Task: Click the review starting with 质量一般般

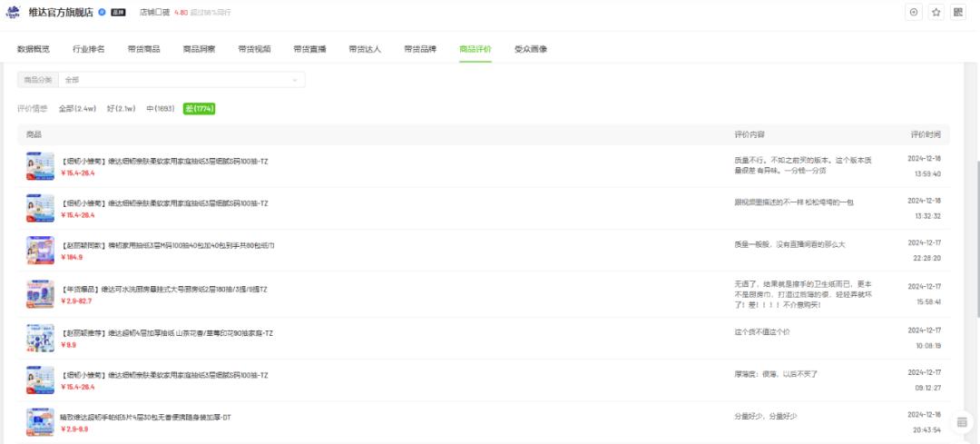Action: tap(789, 244)
